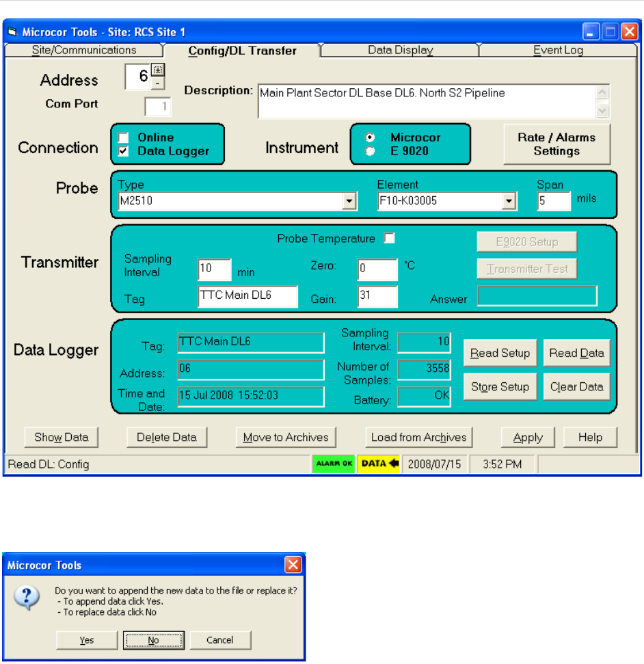Click the Transmitter Tag field
The height and width of the screenshot is (664, 644).
click(x=247, y=296)
